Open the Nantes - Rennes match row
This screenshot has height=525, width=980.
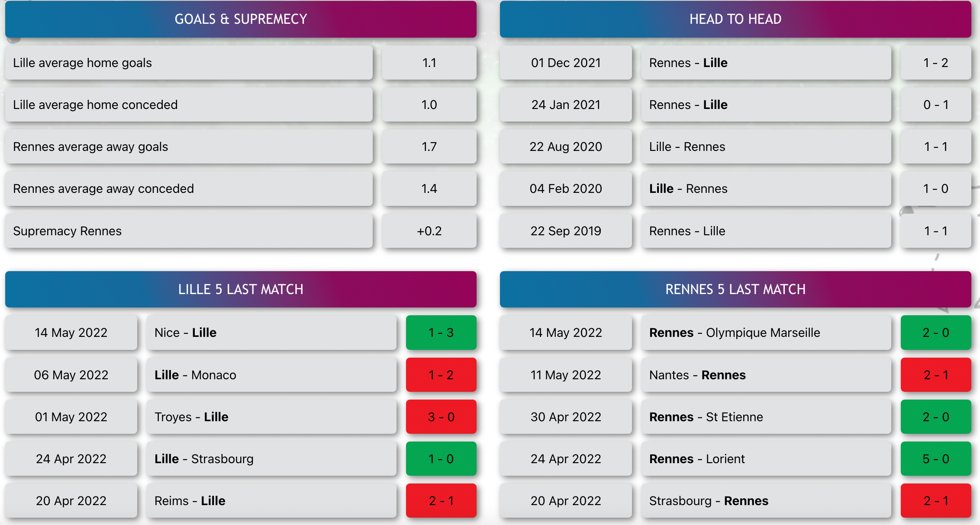[x=766, y=375]
